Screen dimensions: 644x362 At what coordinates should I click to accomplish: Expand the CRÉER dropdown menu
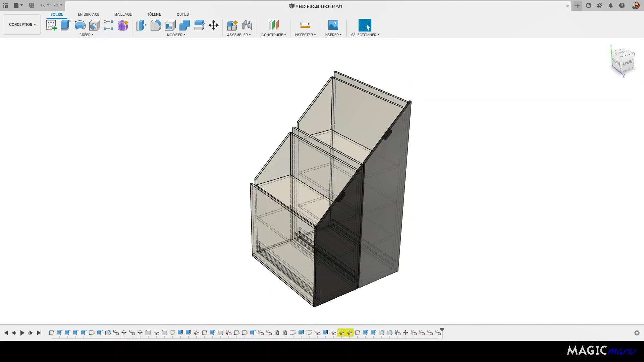(87, 35)
